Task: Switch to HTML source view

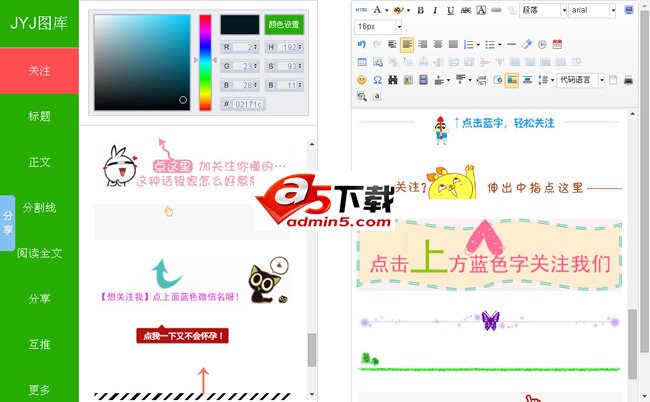Action: (361, 10)
